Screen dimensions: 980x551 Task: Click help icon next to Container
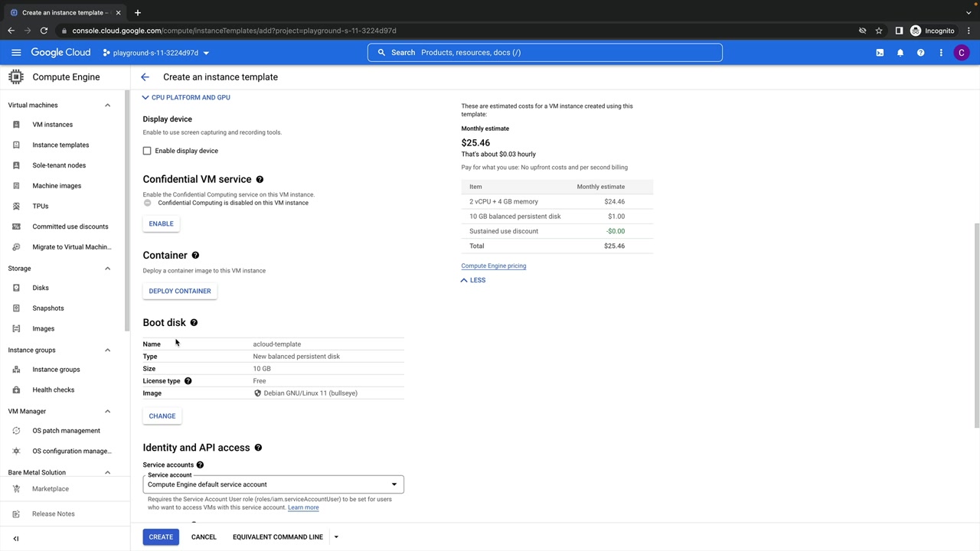point(195,256)
